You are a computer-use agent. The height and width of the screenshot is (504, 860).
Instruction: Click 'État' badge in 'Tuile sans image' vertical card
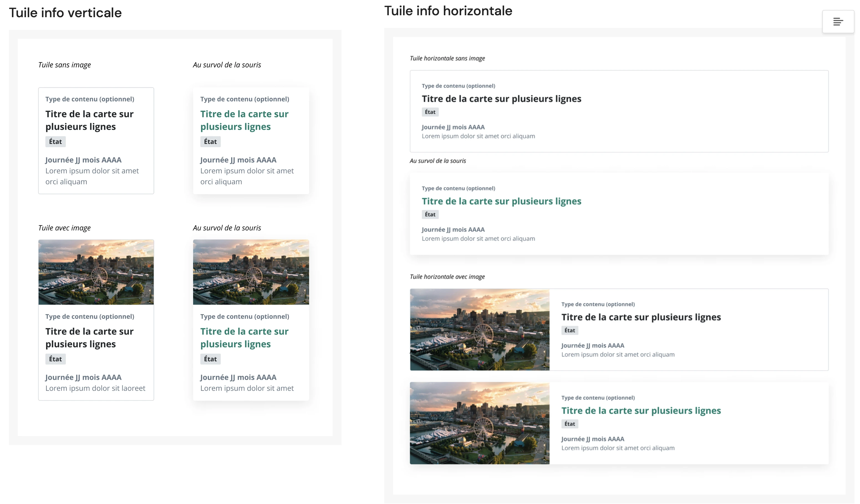click(55, 142)
